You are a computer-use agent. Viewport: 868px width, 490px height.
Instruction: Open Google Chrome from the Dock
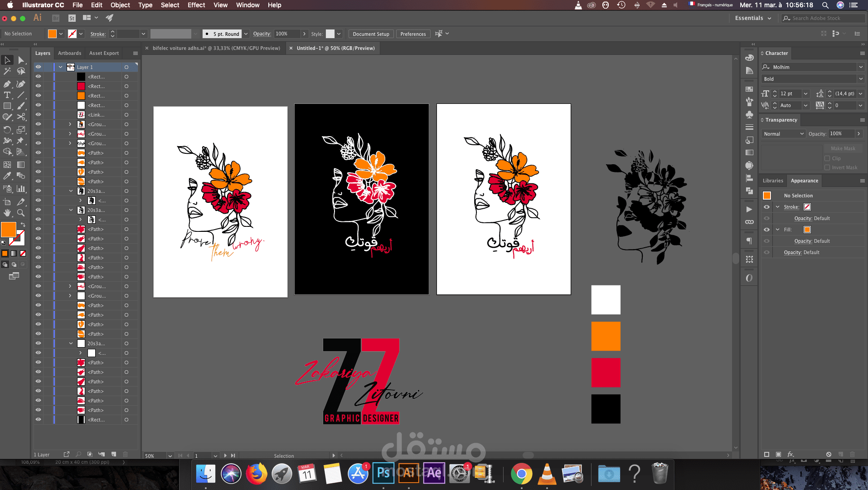tap(521, 474)
